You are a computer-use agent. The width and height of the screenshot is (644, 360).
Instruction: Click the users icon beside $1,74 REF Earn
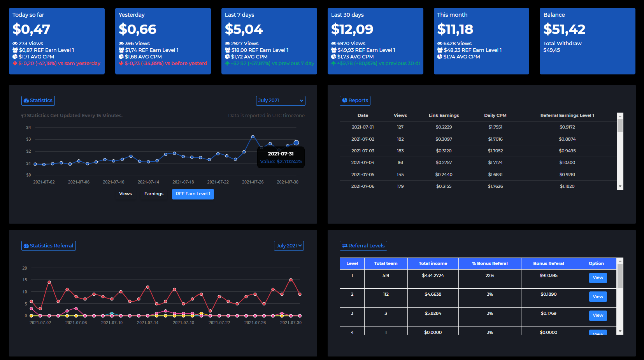[x=121, y=50]
